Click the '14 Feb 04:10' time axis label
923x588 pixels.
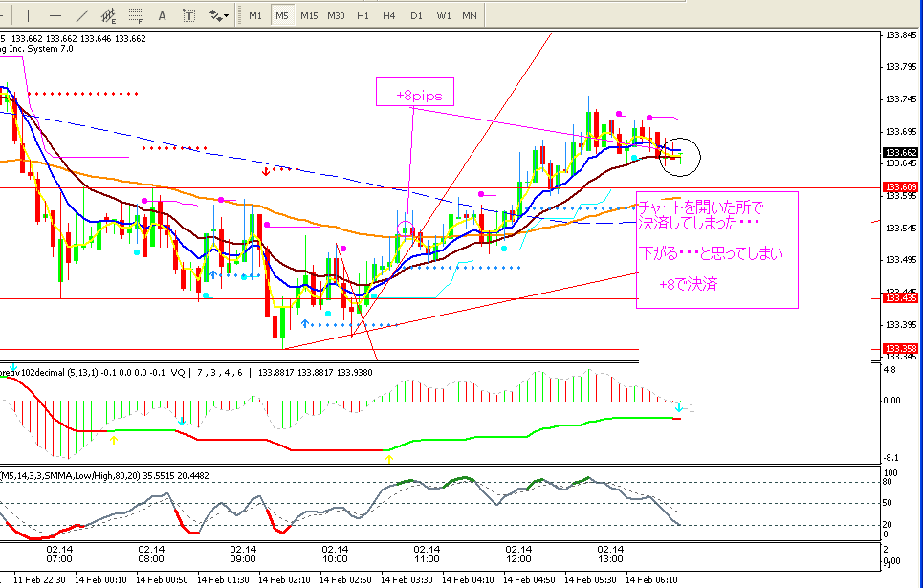(468, 579)
